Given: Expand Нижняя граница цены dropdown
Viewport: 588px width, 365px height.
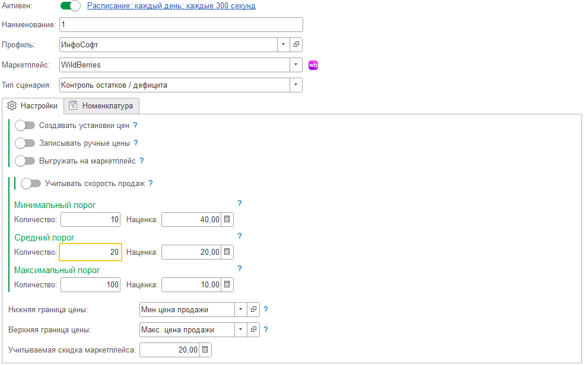Looking at the screenshot, I should coord(241,309).
